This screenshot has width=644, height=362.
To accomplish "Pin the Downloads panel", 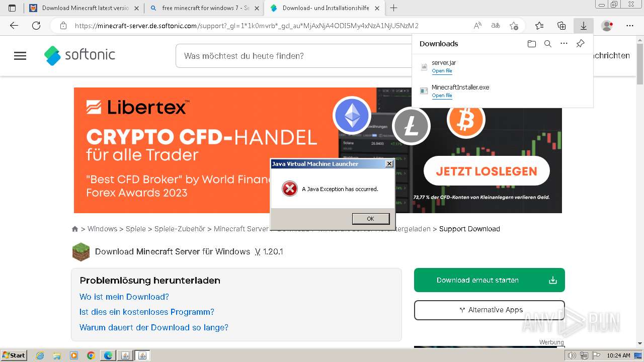I will click(580, 44).
